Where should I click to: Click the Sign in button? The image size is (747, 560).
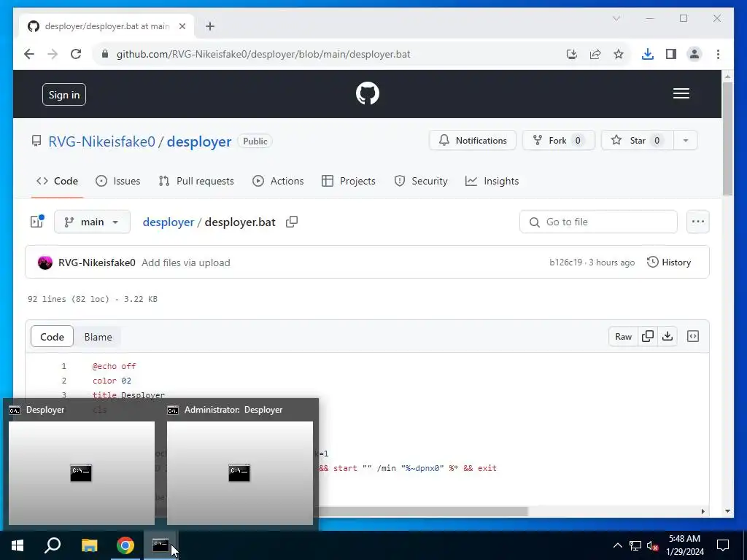(x=64, y=95)
